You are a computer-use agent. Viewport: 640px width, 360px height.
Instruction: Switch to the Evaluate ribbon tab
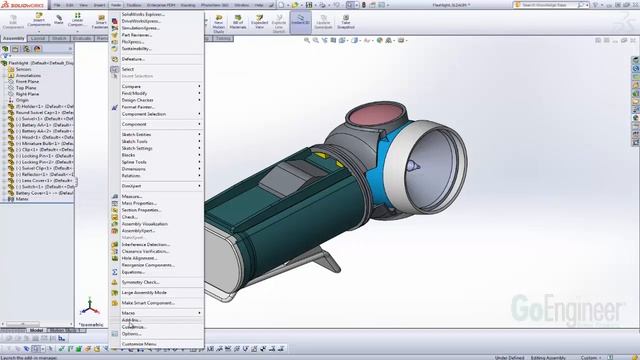pyautogui.click(x=82, y=38)
